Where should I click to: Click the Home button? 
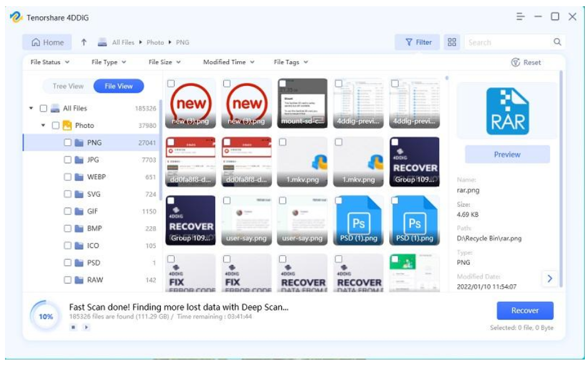(47, 42)
